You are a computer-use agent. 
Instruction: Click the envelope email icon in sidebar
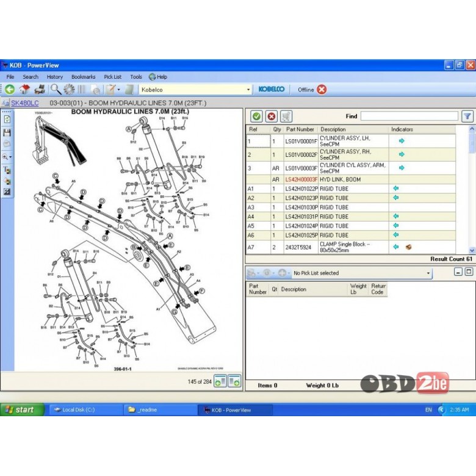pos(7,143)
